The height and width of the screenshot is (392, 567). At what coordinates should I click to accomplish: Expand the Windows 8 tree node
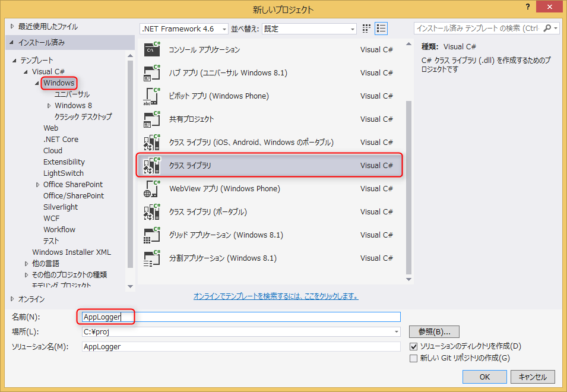(x=49, y=106)
